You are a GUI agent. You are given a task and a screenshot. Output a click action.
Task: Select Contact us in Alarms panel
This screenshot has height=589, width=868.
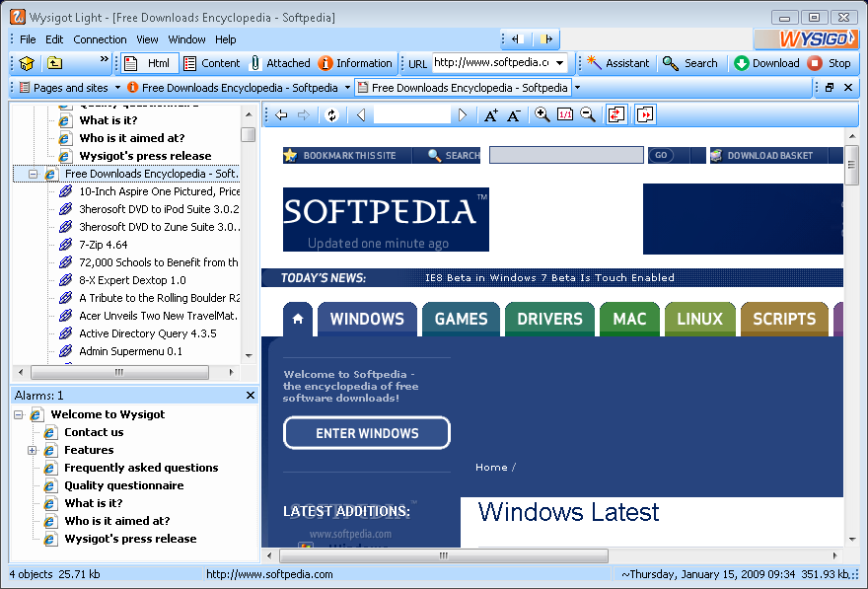pos(94,432)
